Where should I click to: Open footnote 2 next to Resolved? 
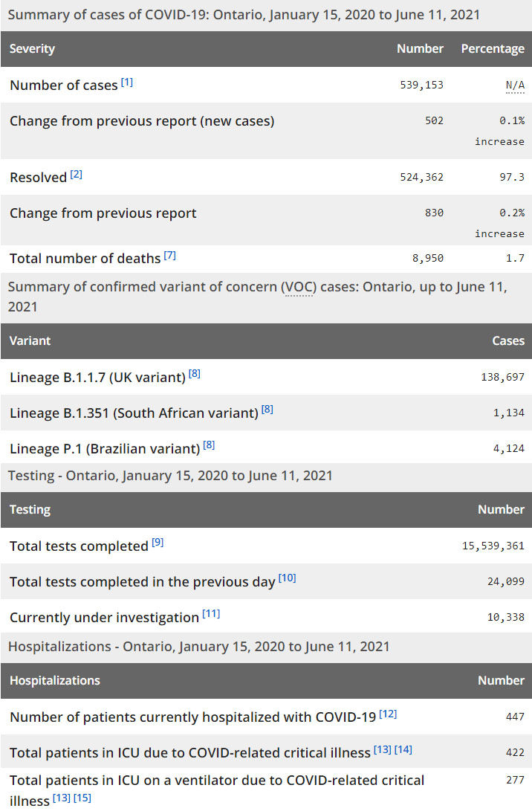point(77,175)
